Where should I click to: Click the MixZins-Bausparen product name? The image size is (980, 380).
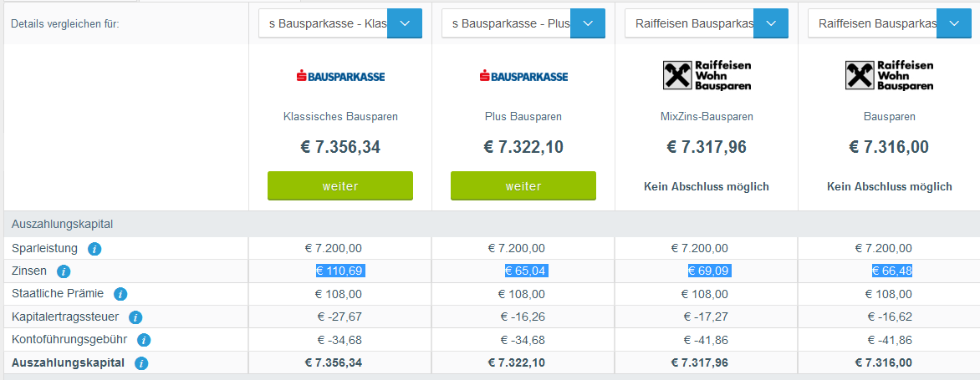[707, 117]
